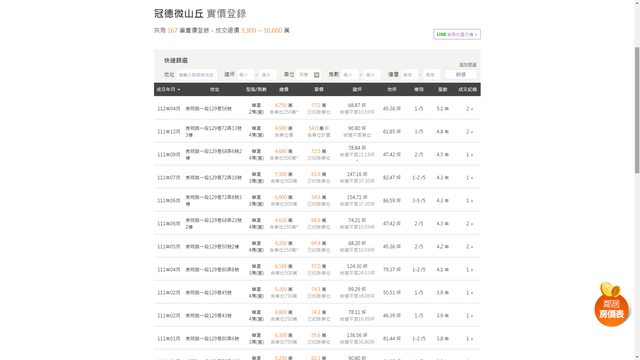Viewport: 640px width, 360px height.
Task: Select the 總價 column header
Action: 284,89
